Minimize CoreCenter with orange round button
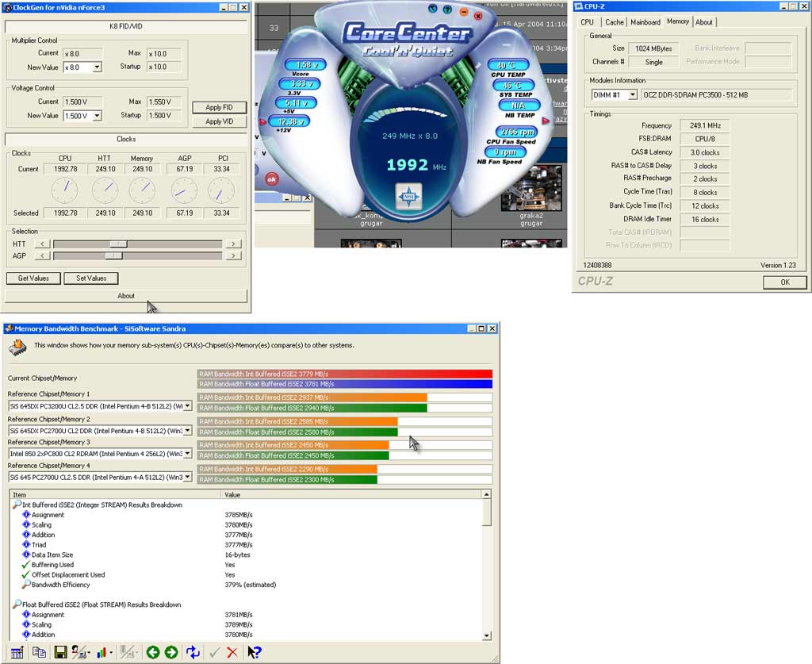812x664 pixels. click(463, 12)
